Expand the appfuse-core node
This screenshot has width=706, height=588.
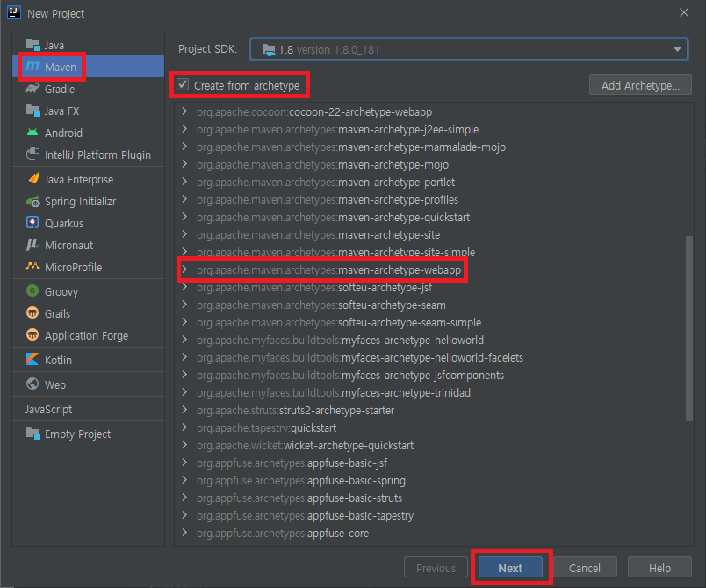pyautogui.click(x=184, y=532)
